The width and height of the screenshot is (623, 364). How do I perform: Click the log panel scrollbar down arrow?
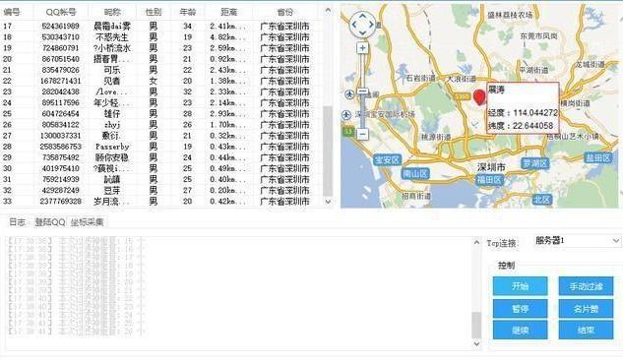click(x=476, y=344)
